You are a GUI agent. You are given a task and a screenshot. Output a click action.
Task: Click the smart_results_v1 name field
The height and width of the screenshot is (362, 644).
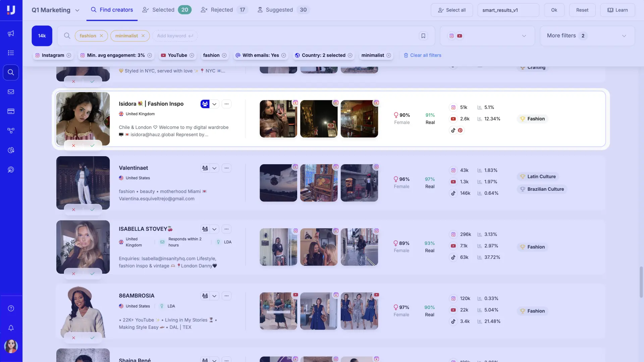(508, 10)
